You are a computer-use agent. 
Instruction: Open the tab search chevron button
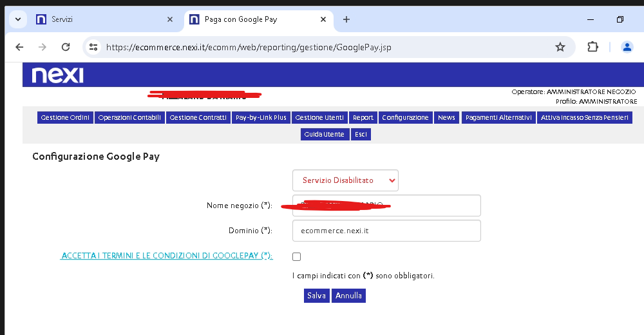pos(18,19)
